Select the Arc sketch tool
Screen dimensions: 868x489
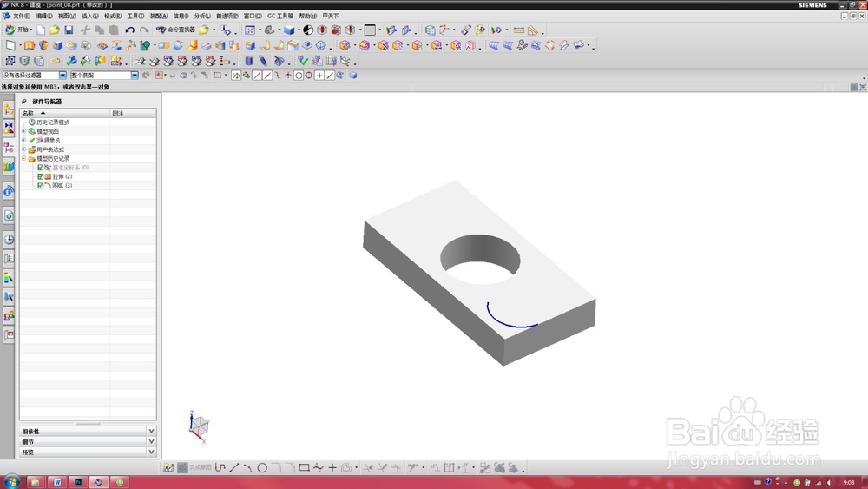(x=248, y=467)
